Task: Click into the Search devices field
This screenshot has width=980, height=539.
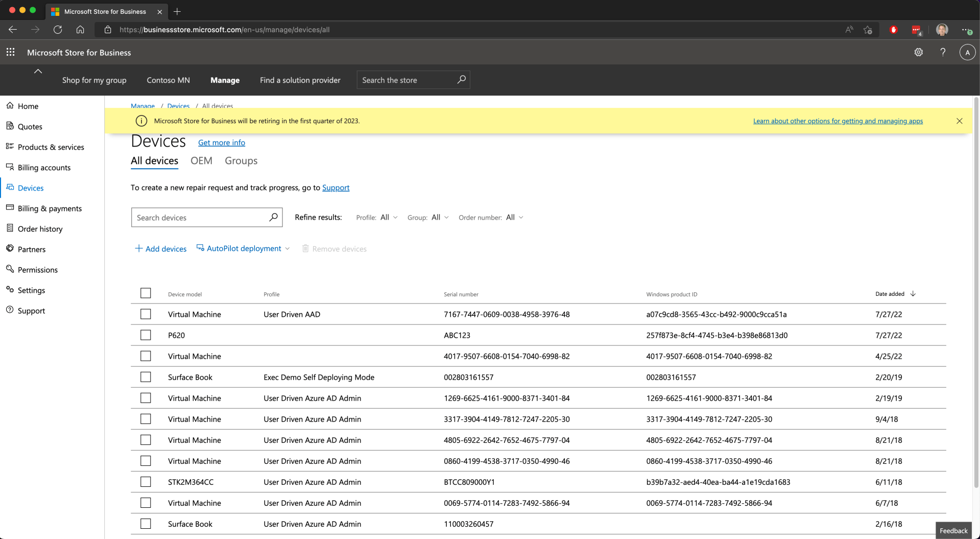Action: [199, 218]
